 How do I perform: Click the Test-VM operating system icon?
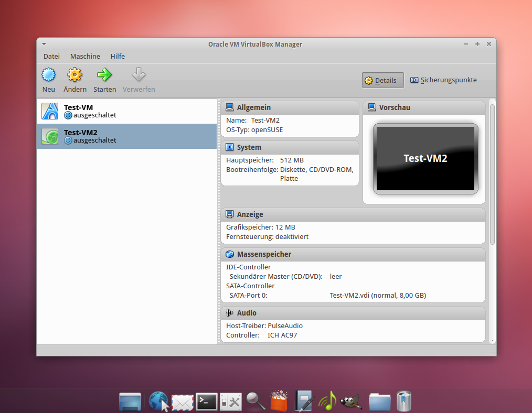tap(50, 111)
